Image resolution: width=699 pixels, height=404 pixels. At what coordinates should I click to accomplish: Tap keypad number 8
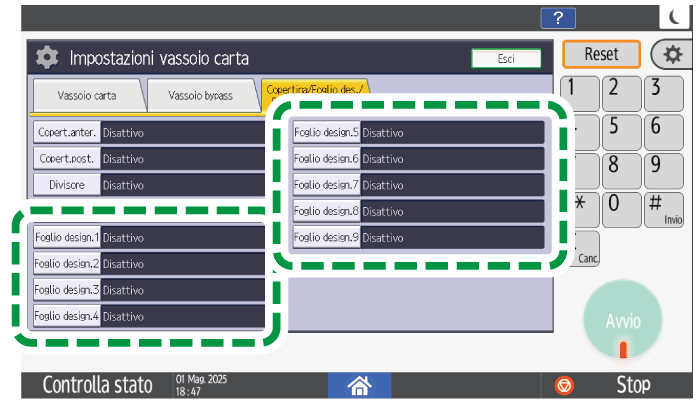pos(621,171)
